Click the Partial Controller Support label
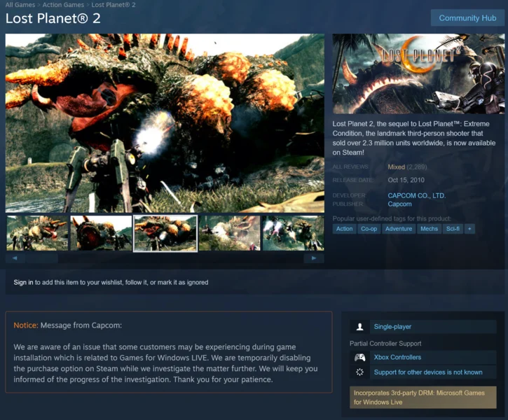Screen dimensions: 508x420 385,343
